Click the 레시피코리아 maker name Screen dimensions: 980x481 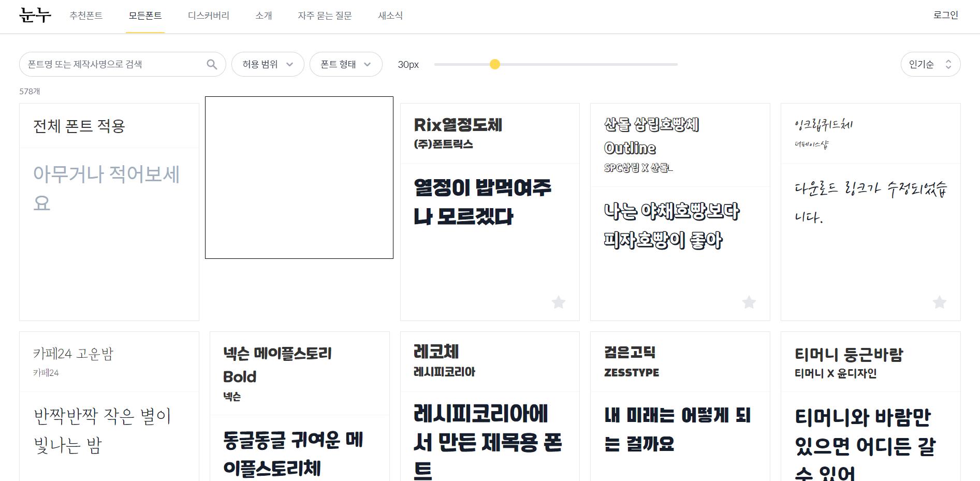(x=444, y=372)
